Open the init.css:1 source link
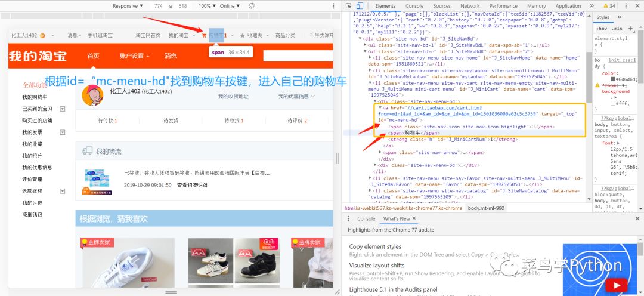 pos(622,60)
